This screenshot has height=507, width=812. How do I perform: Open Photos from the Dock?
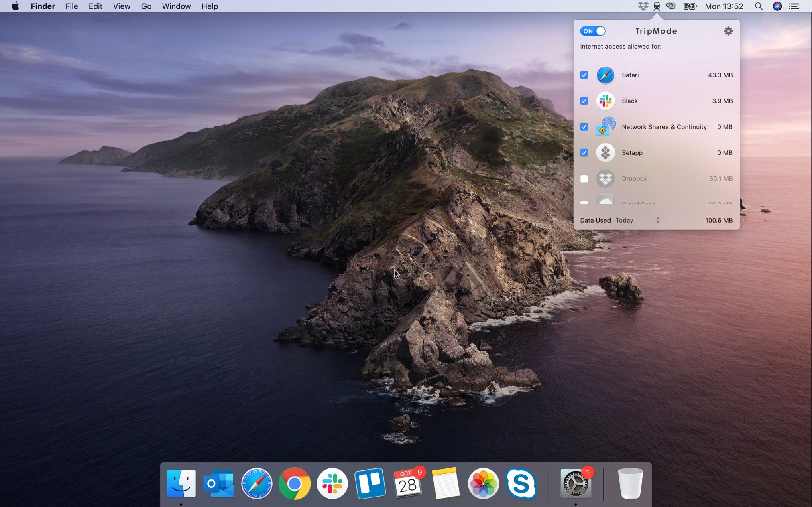tap(483, 483)
